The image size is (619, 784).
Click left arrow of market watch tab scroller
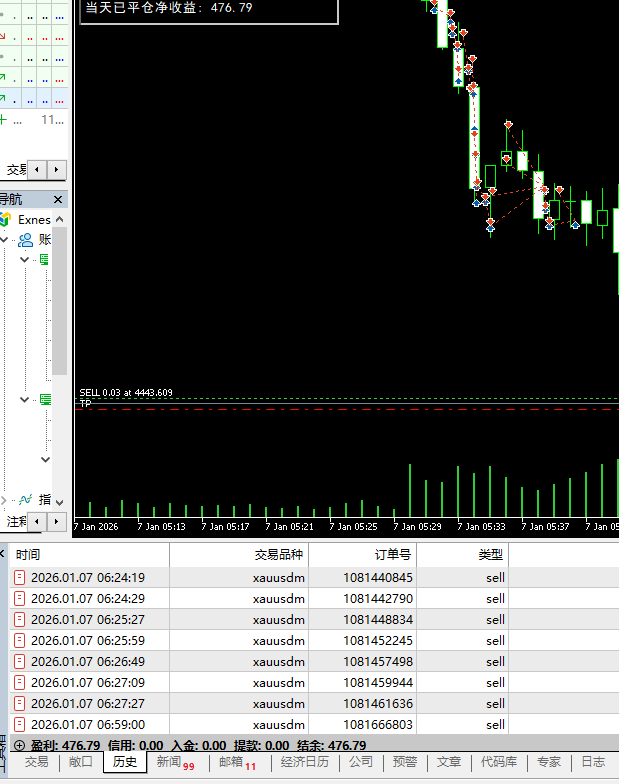pos(37,170)
